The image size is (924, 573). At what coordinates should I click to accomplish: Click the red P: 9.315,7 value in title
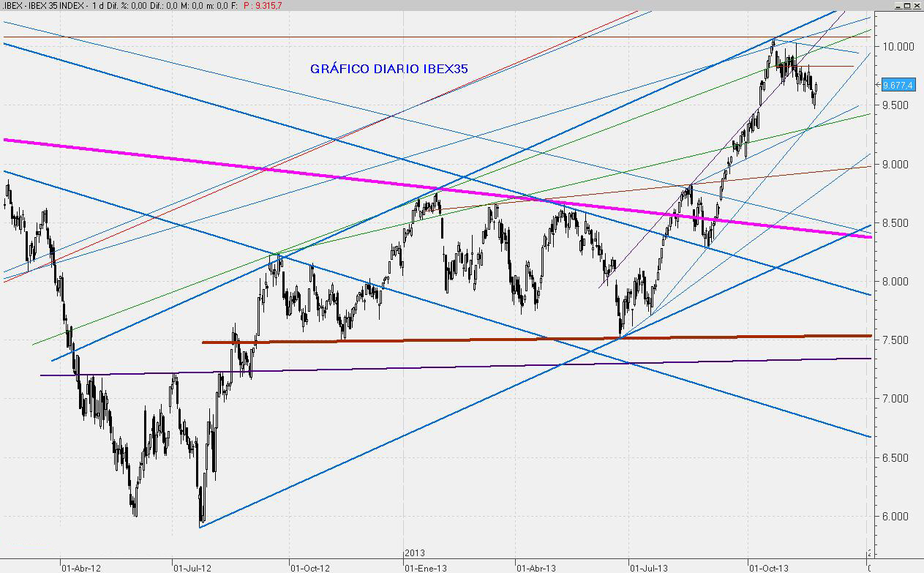pos(263,5)
